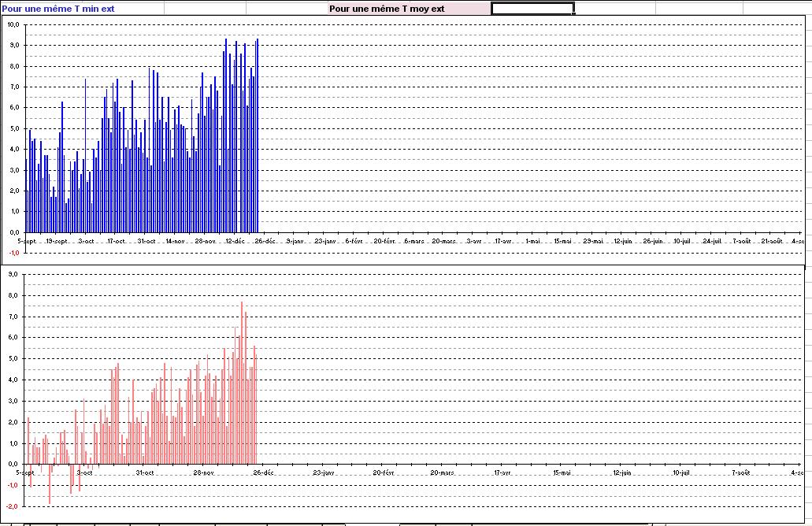Click the 17-avr date label on the bottom chart

(502, 472)
